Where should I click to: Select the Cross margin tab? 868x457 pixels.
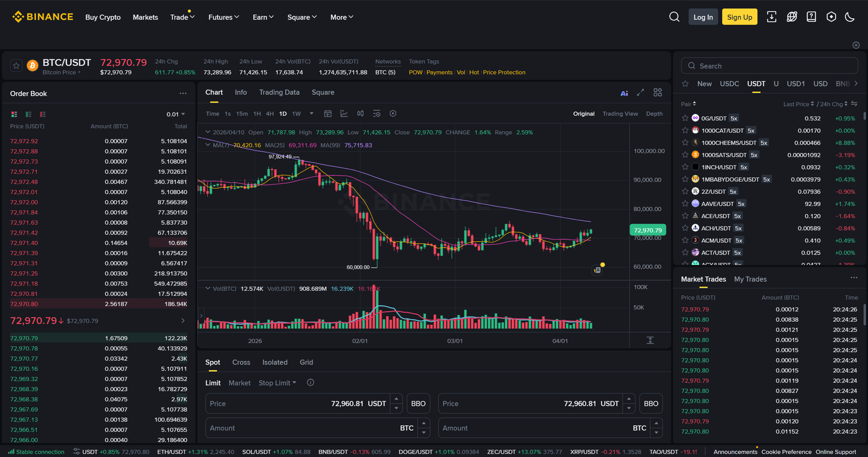pyautogui.click(x=241, y=363)
